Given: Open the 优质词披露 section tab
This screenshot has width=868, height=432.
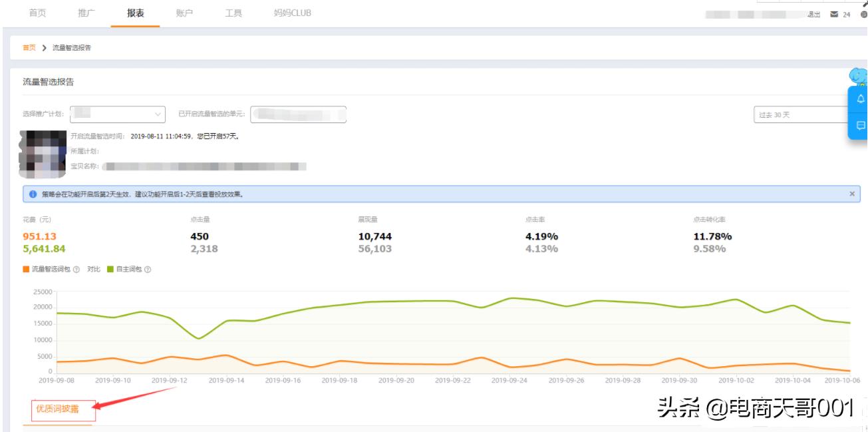Looking at the screenshot, I should click(x=63, y=409).
